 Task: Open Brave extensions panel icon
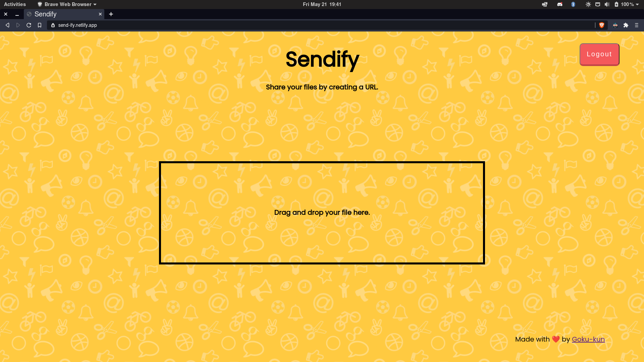tap(626, 25)
